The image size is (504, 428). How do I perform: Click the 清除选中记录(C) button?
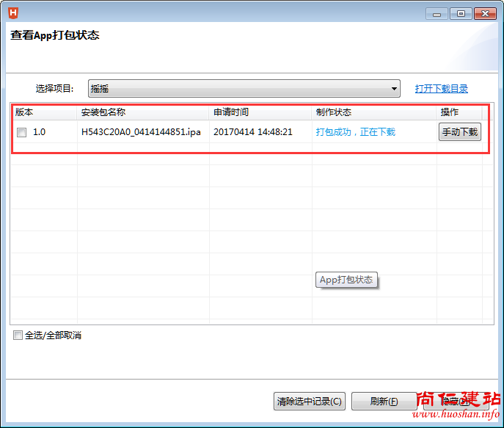click(310, 401)
